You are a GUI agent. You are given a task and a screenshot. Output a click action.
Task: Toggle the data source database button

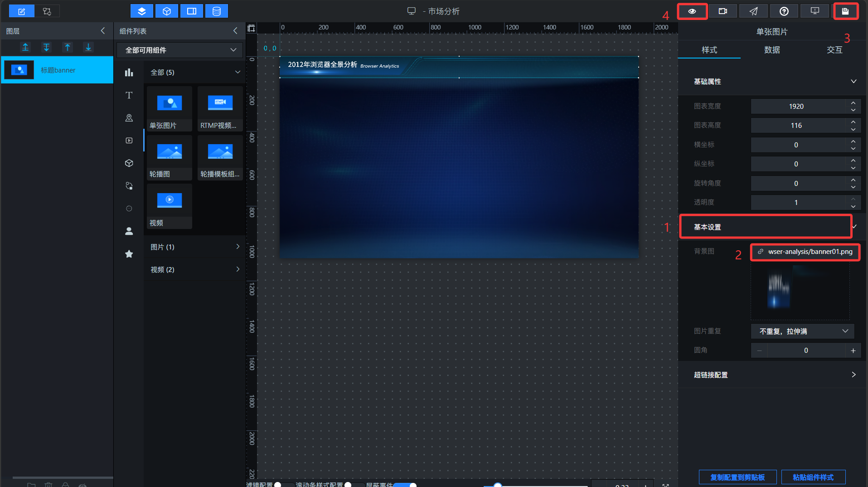pos(217,11)
